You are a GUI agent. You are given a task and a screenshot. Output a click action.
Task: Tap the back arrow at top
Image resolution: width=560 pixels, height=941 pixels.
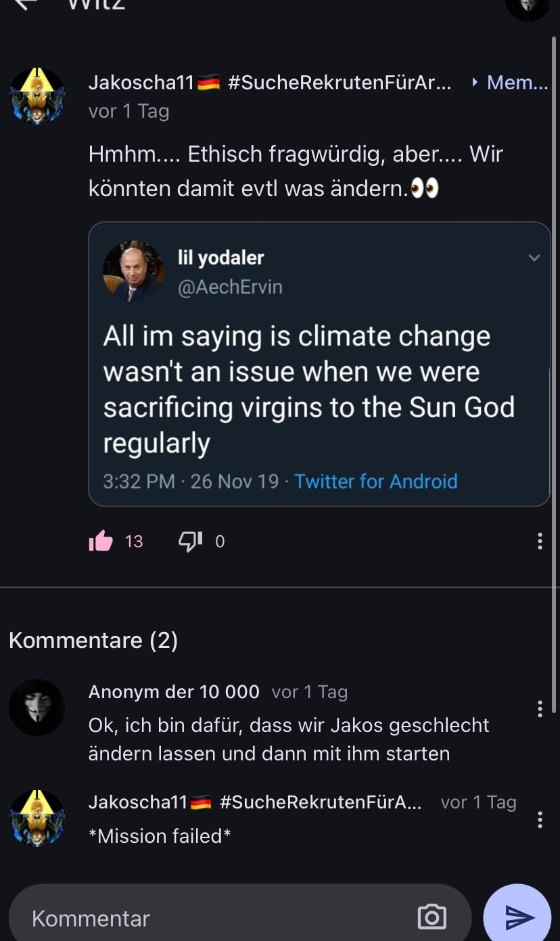tap(24, 4)
